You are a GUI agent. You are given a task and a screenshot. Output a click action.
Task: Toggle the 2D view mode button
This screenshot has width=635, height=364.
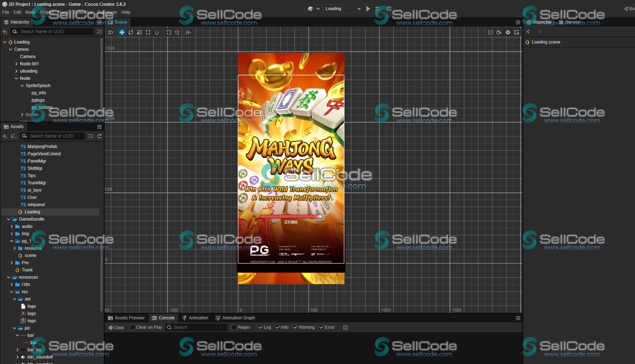tap(110, 32)
